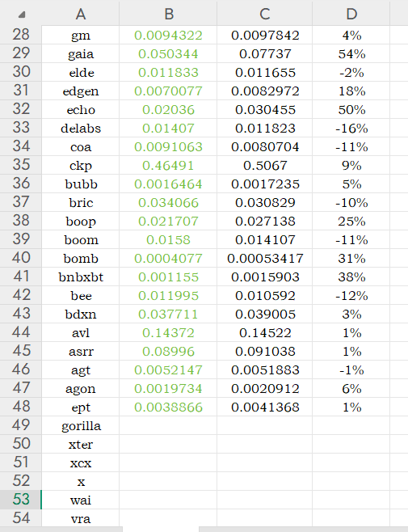Image resolution: width=408 pixels, height=532 pixels.
Task: Click cell containing gaia
Action: pos(80,53)
